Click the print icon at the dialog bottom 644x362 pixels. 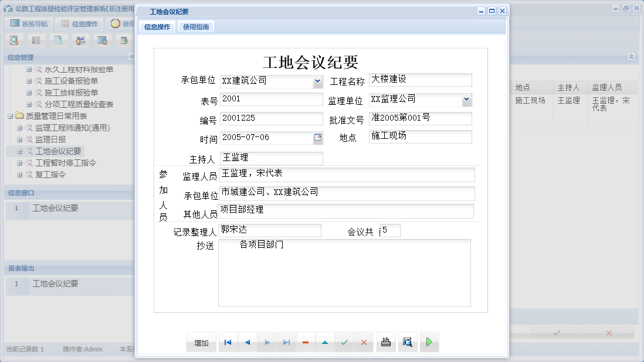386,341
